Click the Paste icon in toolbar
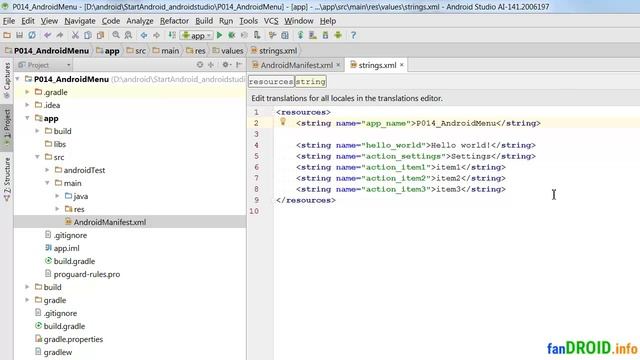Viewport: 640px width, 360px height. [100, 36]
